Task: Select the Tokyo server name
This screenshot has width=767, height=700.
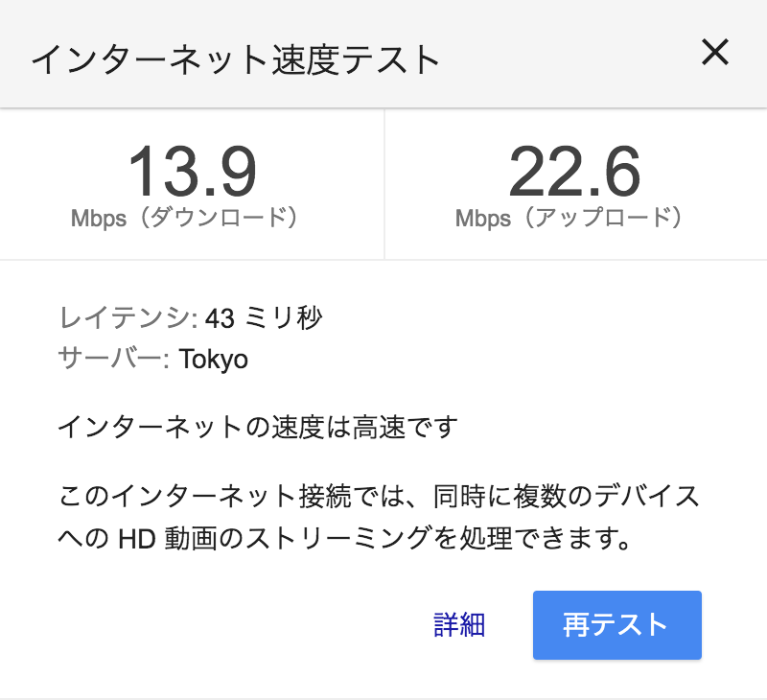Action: pyautogui.click(x=213, y=360)
